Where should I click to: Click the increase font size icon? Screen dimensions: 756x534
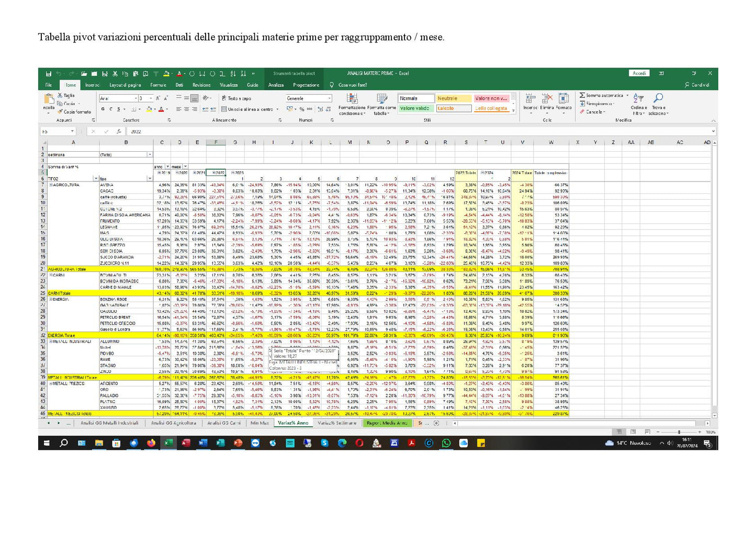click(158, 98)
